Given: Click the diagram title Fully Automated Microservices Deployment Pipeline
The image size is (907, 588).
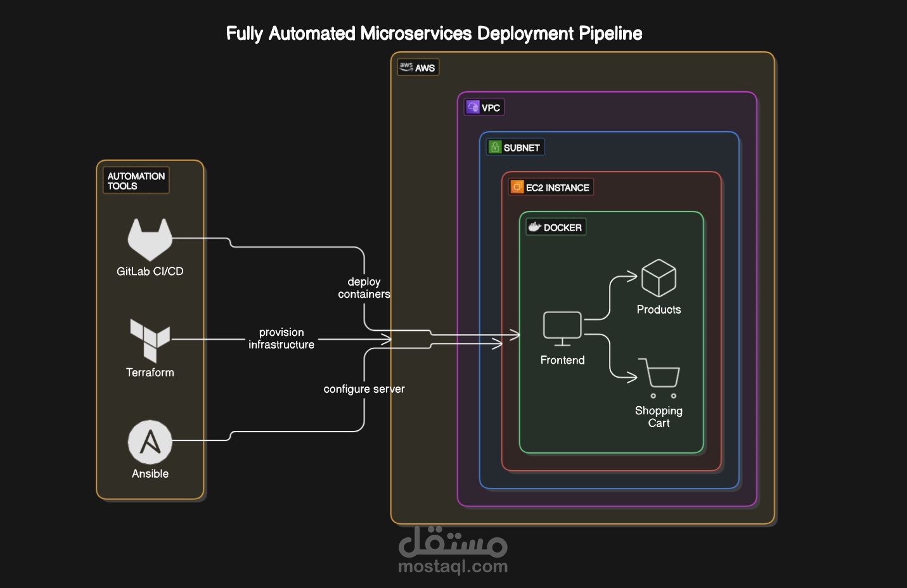Looking at the screenshot, I should pyautogui.click(x=434, y=34).
